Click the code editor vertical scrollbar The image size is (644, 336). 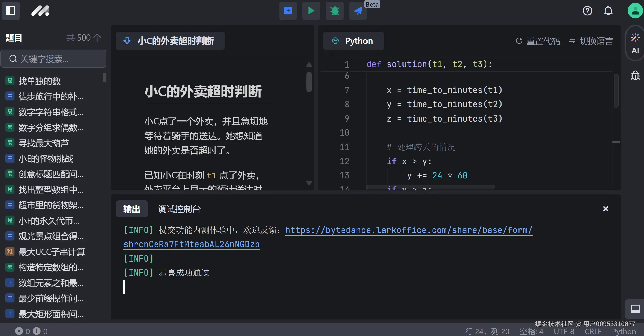tap(616, 91)
